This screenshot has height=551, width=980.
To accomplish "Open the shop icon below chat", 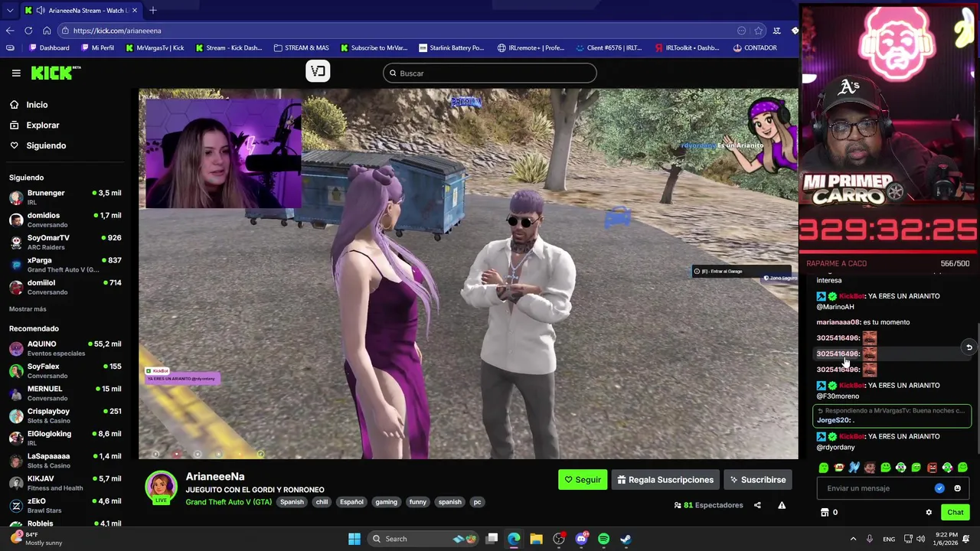I will [x=825, y=513].
